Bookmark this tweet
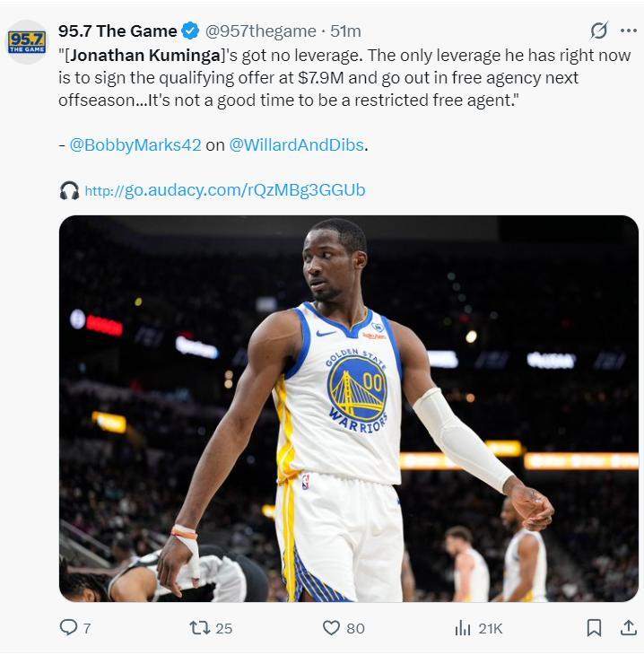The width and height of the screenshot is (644, 655). [x=594, y=627]
